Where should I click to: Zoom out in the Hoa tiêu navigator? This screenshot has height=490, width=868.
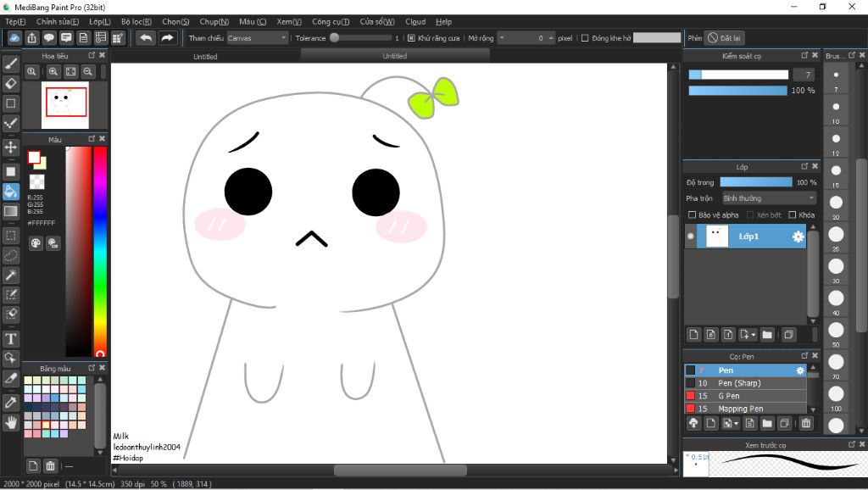pyautogui.click(x=88, y=71)
